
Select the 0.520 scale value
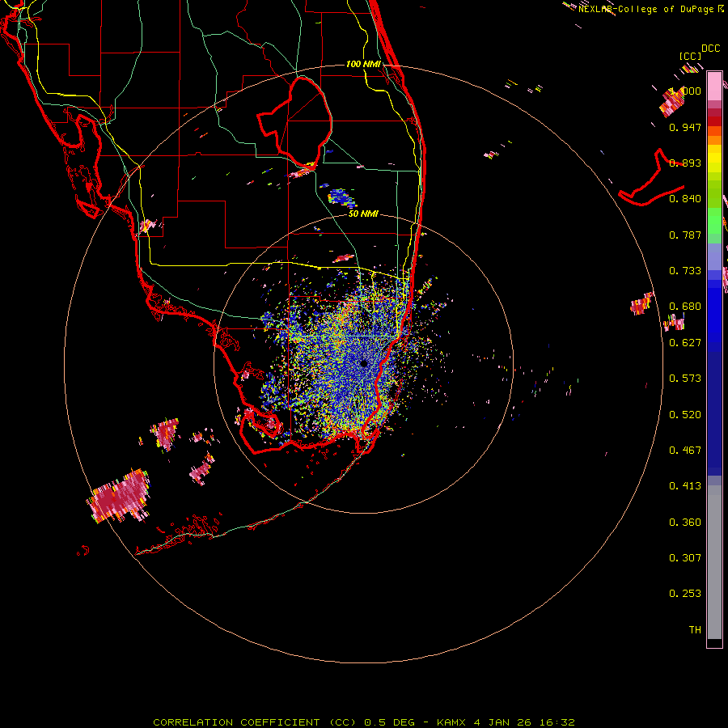click(685, 415)
